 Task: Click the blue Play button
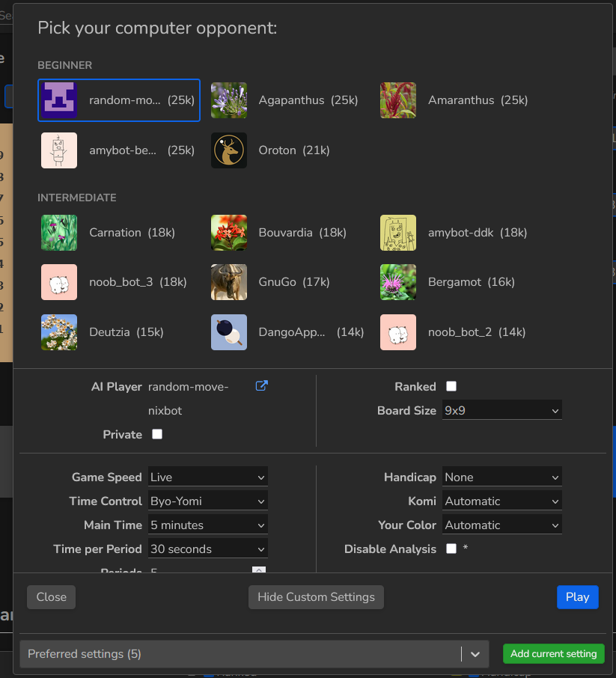(577, 597)
